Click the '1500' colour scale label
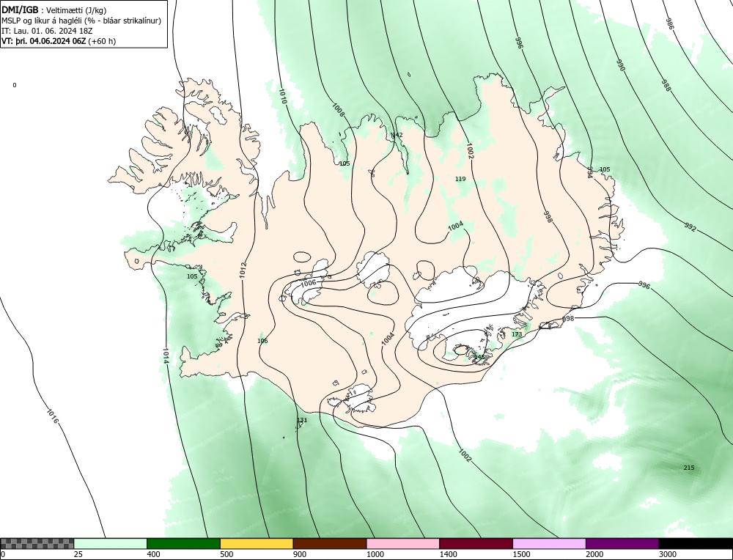Image resolution: width=733 pixels, height=560 pixels. (521, 555)
